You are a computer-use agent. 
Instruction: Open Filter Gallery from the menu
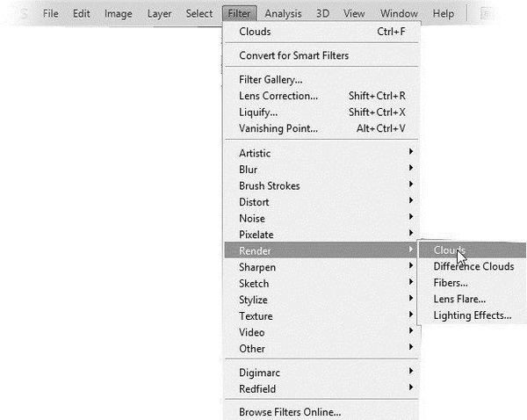tap(271, 80)
